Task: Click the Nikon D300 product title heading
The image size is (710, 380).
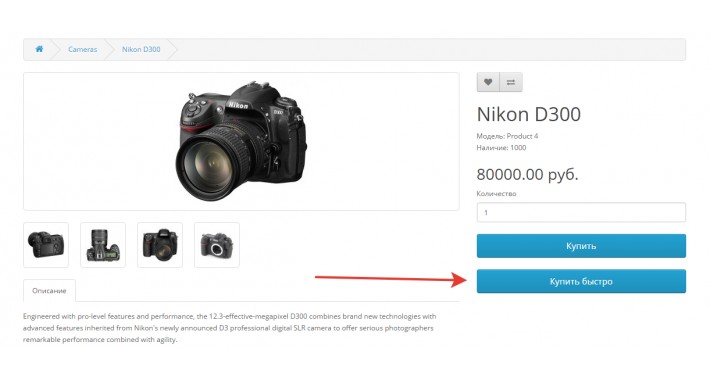Action: [x=529, y=114]
